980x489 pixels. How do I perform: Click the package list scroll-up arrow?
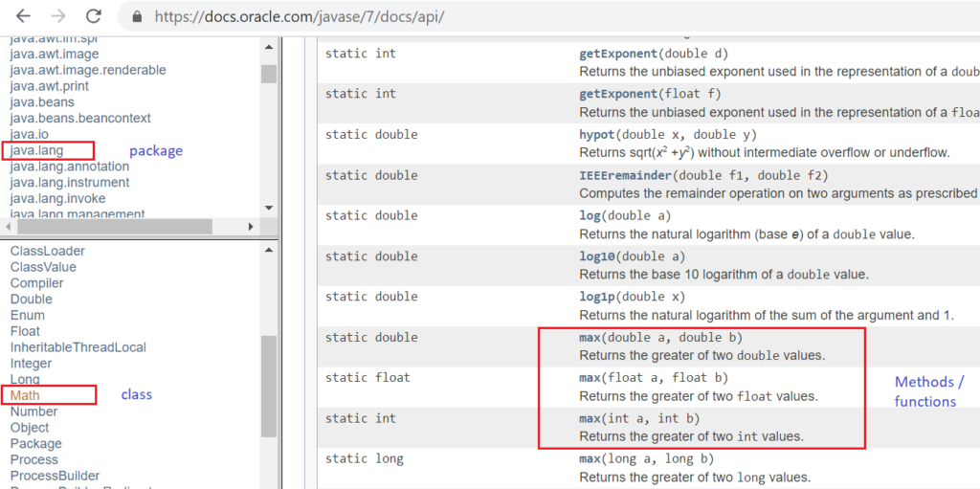click(x=269, y=47)
